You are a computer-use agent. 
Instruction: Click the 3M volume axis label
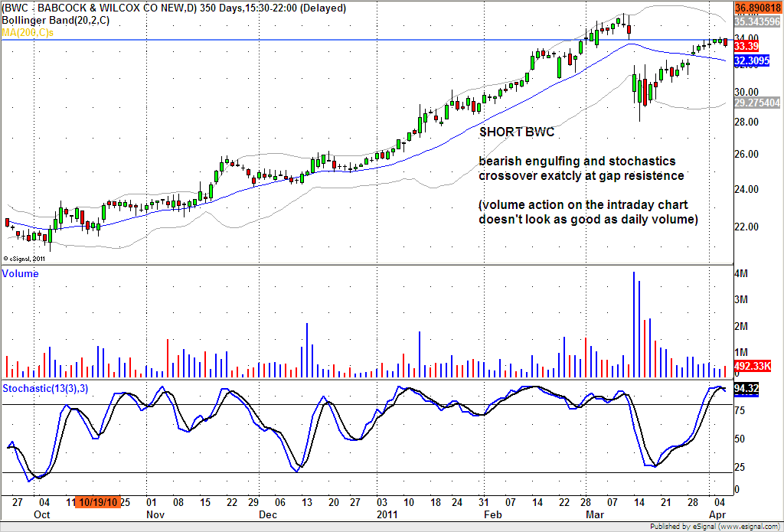pyautogui.click(x=741, y=299)
